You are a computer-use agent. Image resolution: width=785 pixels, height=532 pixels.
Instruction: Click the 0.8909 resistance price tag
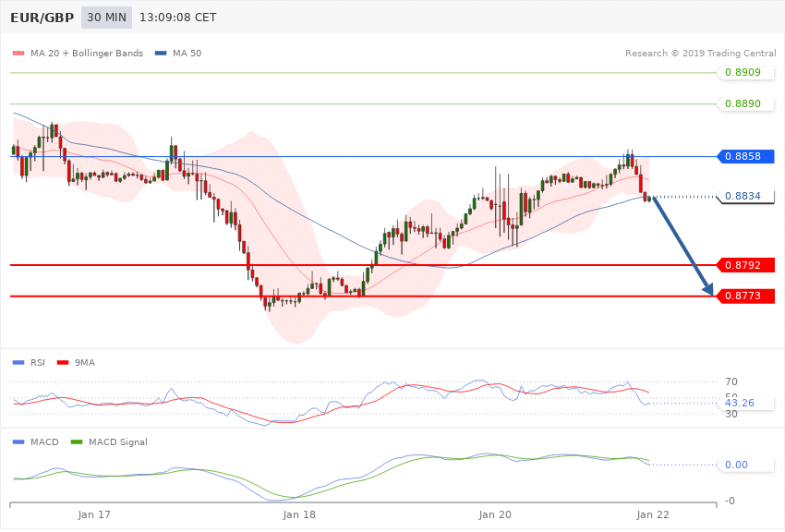746,73
